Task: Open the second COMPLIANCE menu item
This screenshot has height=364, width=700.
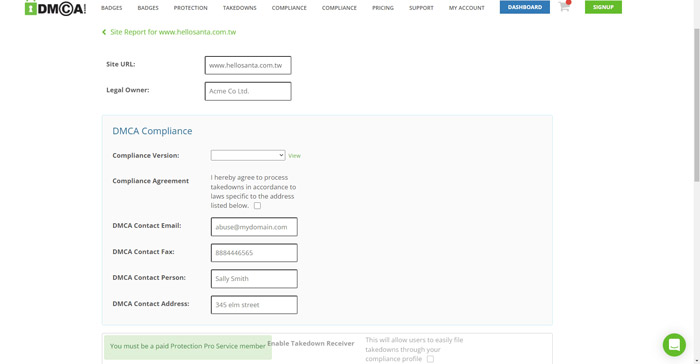Action: [x=339, y=8]
